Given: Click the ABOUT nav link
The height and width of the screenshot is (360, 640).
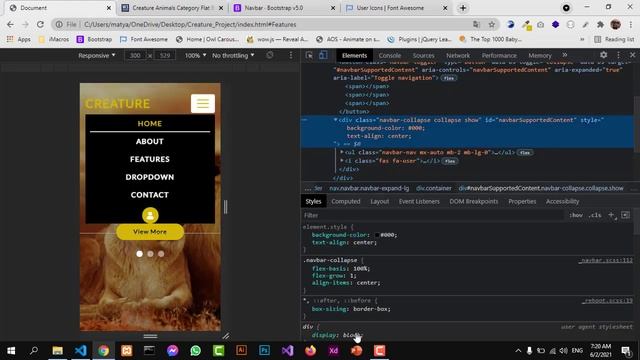Looking at the screenshot, I should (150, 141).
